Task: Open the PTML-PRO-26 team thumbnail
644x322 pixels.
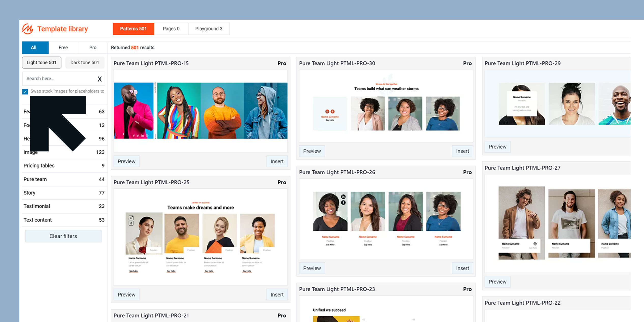Action: [x=386, y=219]
